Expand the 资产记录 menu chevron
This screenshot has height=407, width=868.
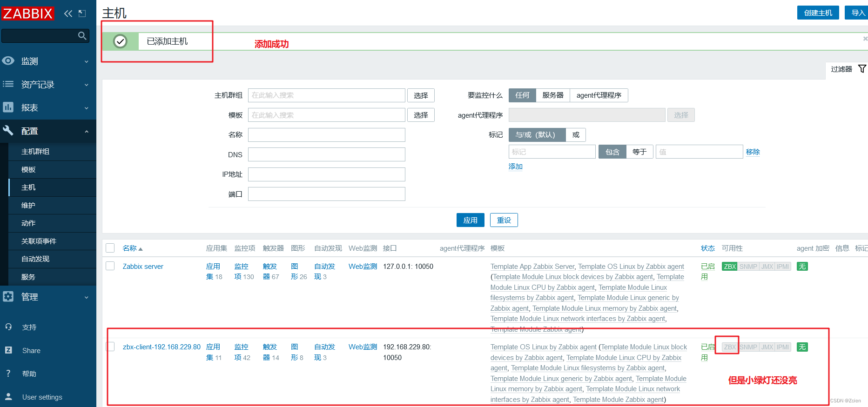coord(87,85)
